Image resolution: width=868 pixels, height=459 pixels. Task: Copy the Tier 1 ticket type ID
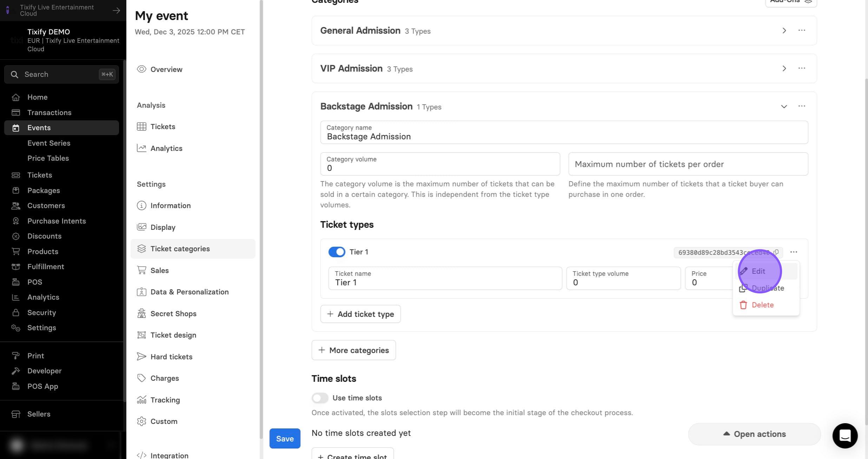pos(776,252)
